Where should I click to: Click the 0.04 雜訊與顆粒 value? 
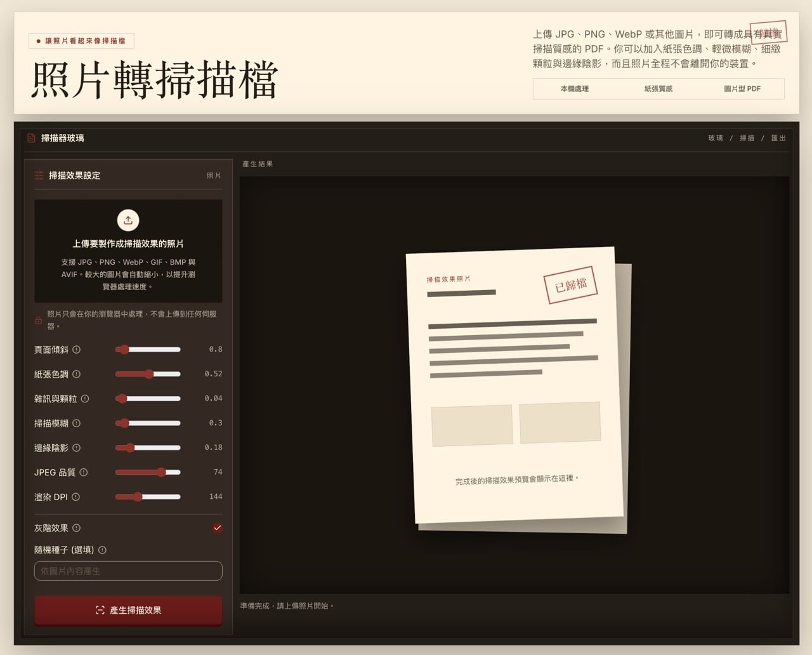point(213,399)
